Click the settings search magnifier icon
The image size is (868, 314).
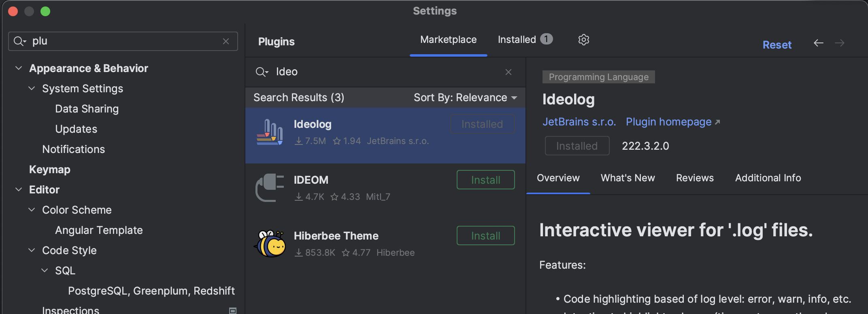pos(19,41)
